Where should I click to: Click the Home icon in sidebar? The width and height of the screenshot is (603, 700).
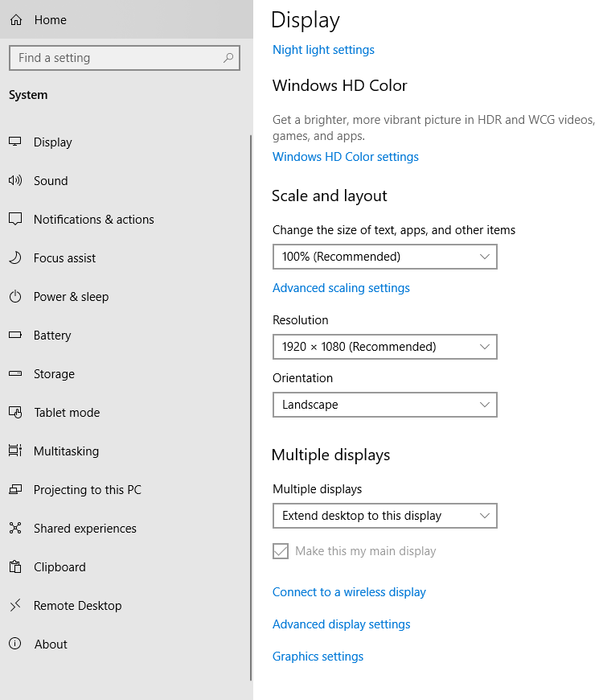point(16,20)
